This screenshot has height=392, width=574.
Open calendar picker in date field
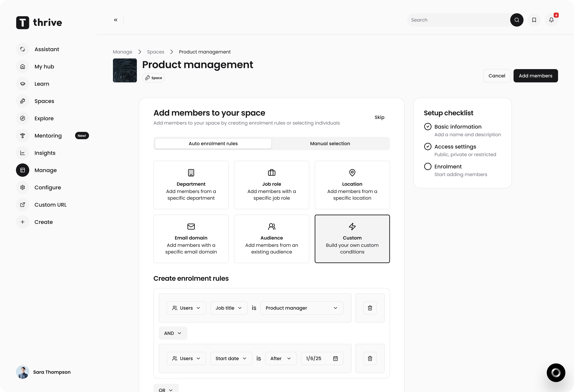[335, 358]
